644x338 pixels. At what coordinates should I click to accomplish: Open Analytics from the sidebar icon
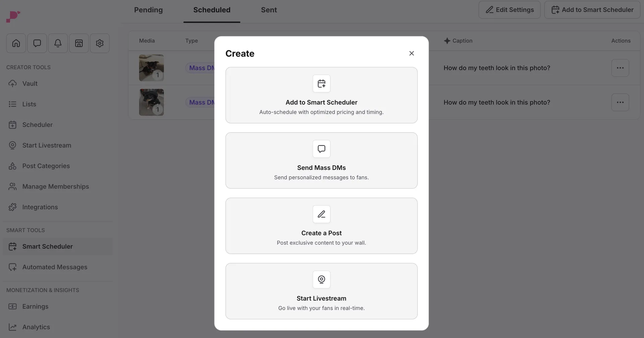click(12, 327)
